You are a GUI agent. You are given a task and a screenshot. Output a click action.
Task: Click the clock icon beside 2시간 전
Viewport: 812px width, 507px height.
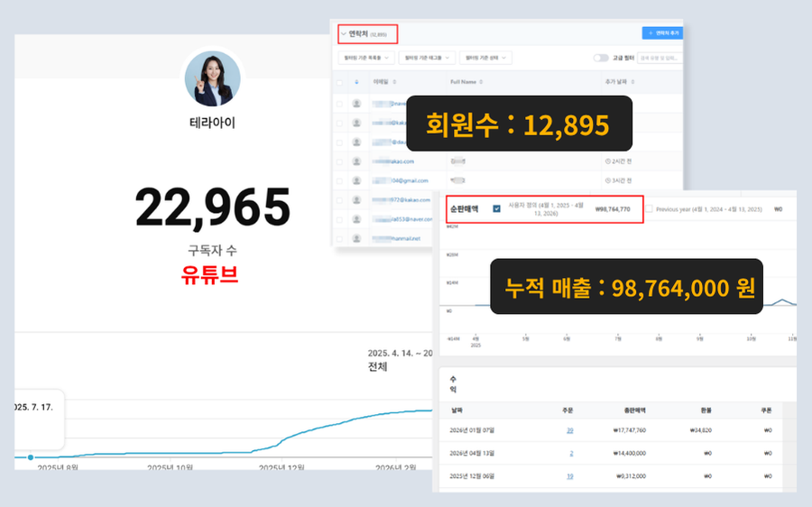point(608,161)
